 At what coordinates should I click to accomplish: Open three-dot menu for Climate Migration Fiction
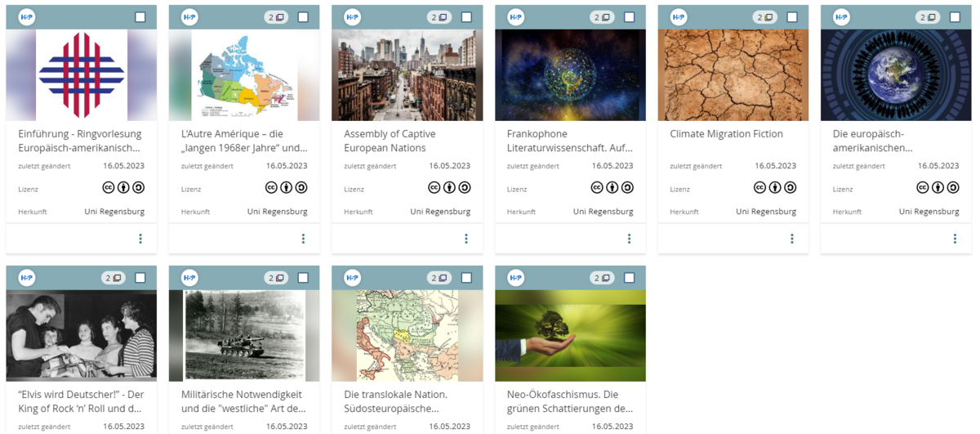792,239
